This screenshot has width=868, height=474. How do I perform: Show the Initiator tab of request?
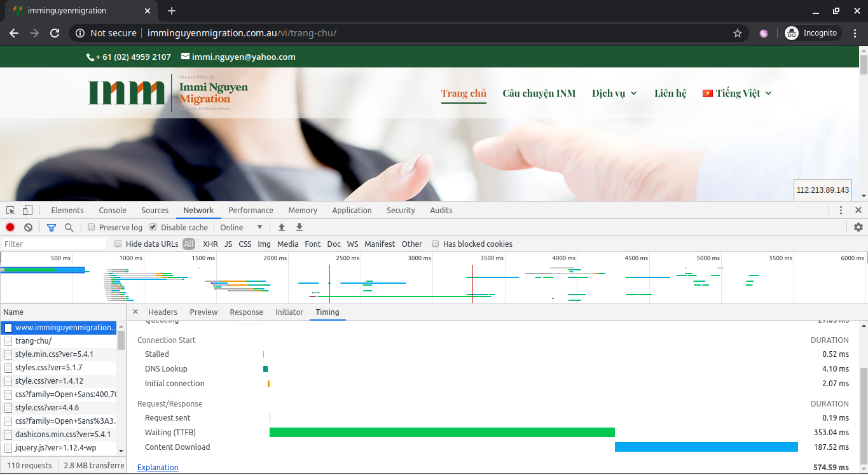[x=289, y=312]
